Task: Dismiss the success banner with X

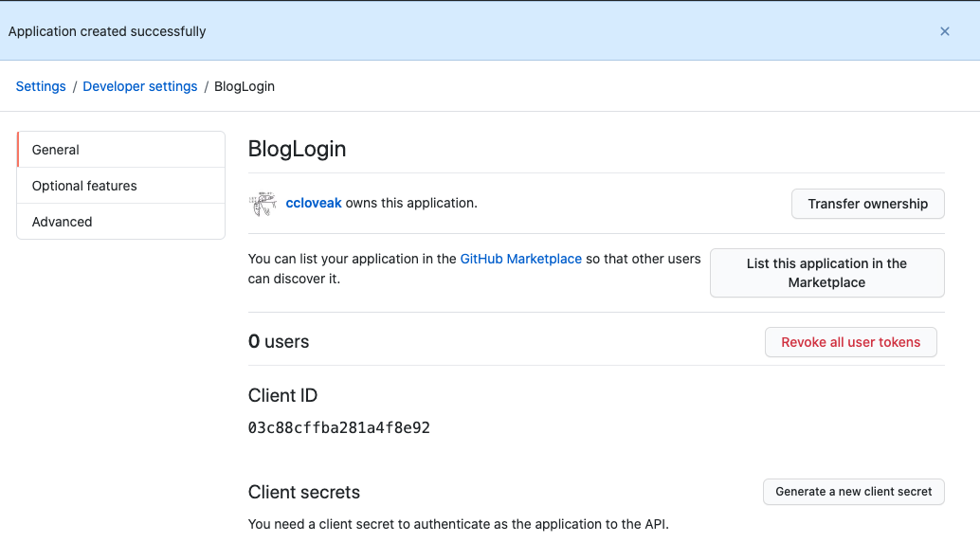Action: point(944,31)
